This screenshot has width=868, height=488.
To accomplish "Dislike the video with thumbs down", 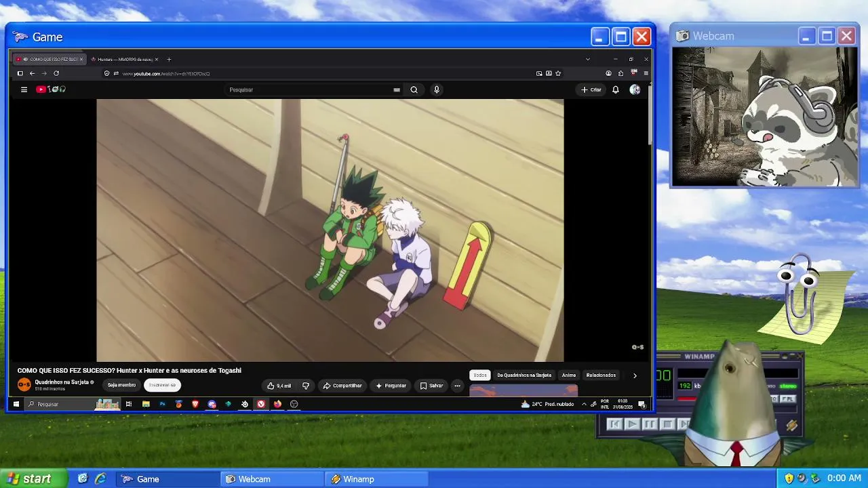I will point(306,386).
